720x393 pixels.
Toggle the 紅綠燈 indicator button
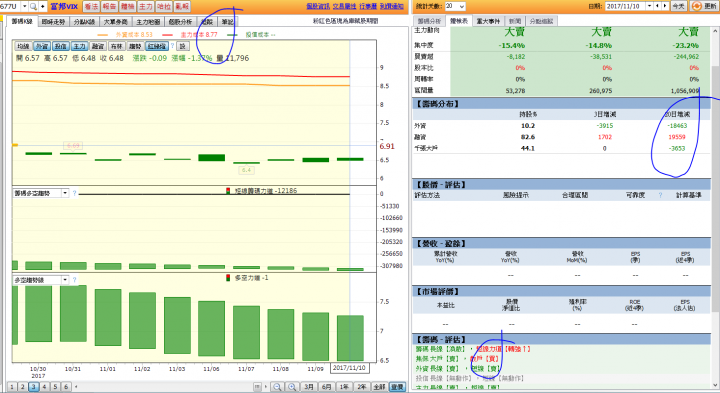(157, 46)
